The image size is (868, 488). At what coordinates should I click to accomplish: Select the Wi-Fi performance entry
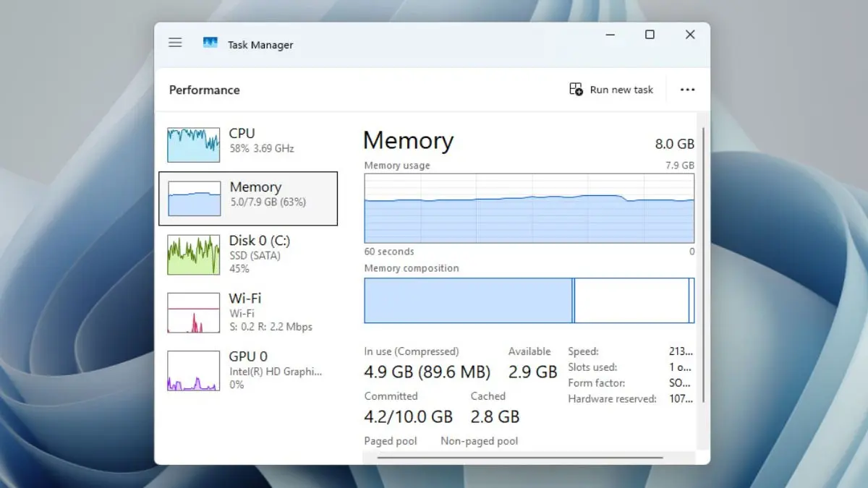[x=248, y=312]
